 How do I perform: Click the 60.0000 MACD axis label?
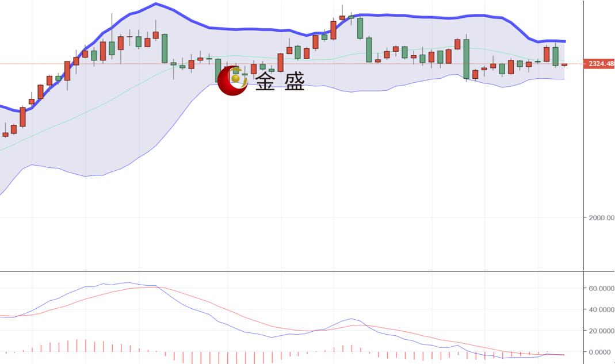tap(601, 288)
